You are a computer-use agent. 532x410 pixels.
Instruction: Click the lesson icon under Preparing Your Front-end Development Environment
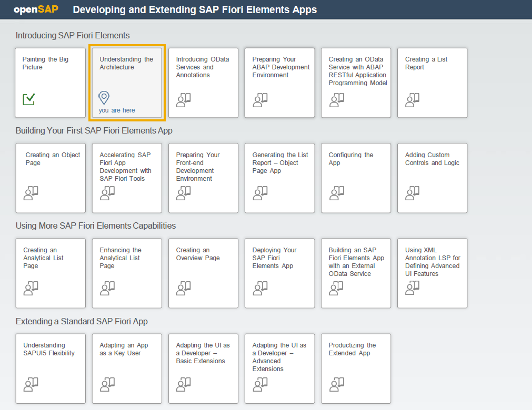point(184,193)
